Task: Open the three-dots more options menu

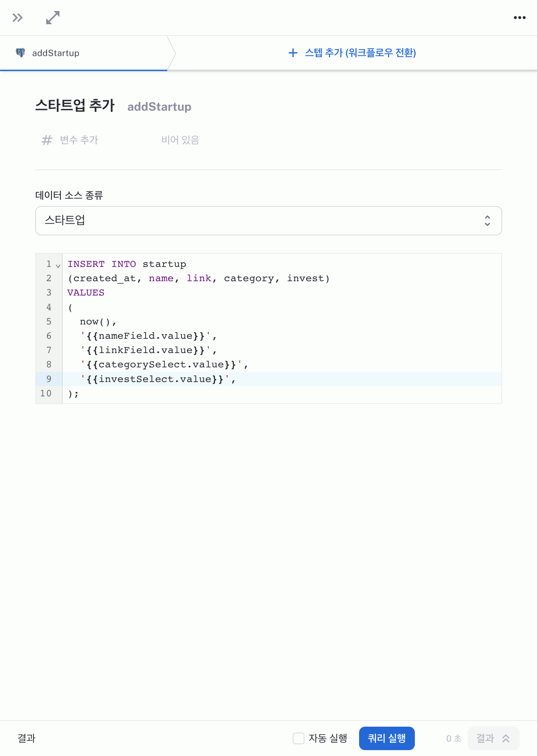Action: coord(519,18)
